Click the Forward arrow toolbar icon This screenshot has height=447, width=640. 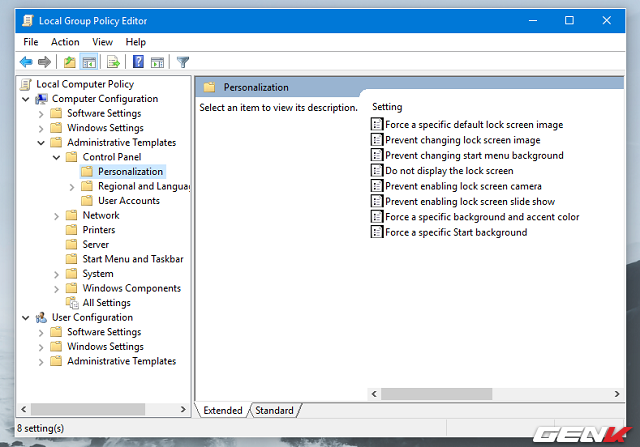(x=44, y=62)
